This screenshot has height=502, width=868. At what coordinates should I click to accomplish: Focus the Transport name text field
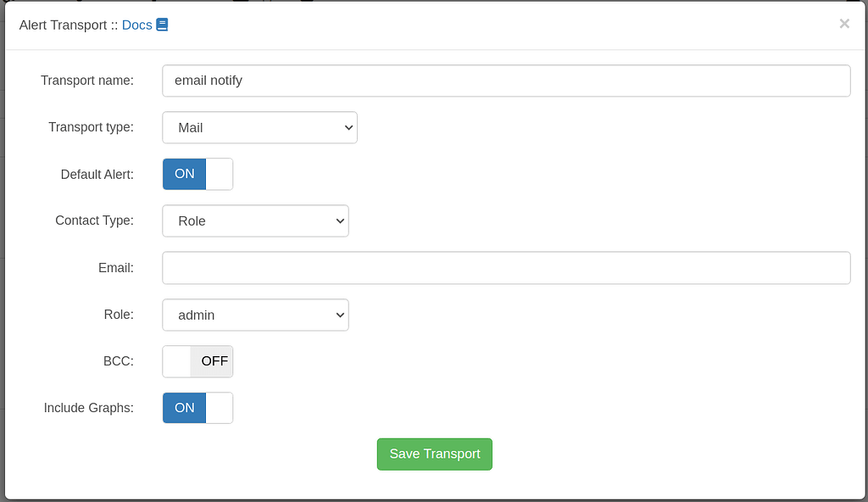click(x=506, y=81)
